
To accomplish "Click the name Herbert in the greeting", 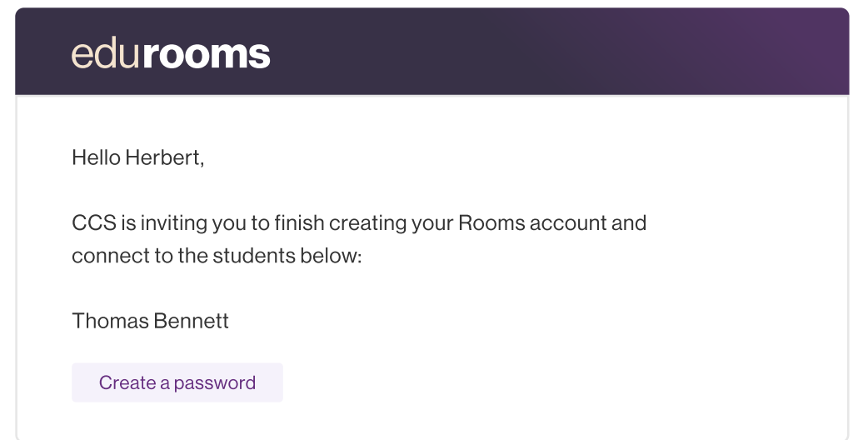I will tap(162, 157).
